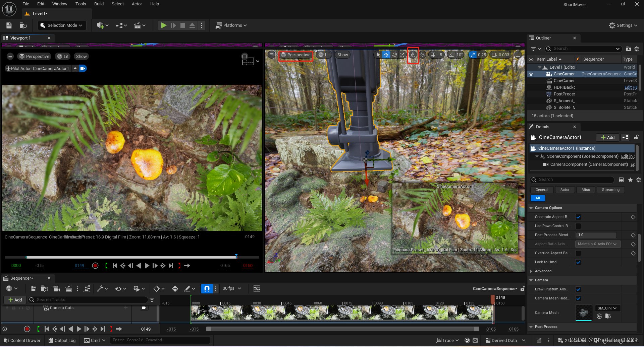644x347 pixels.
Task: Select the translate (move) gizmo tool in right viewport
Action: click(386, 55)
